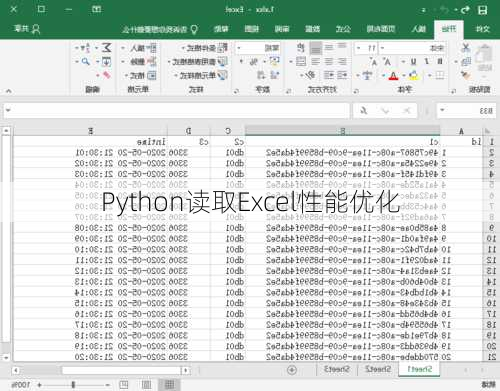Switch to Page Layout view in the status bar
This screenshot has height=391, width=500.
[146, 385]
